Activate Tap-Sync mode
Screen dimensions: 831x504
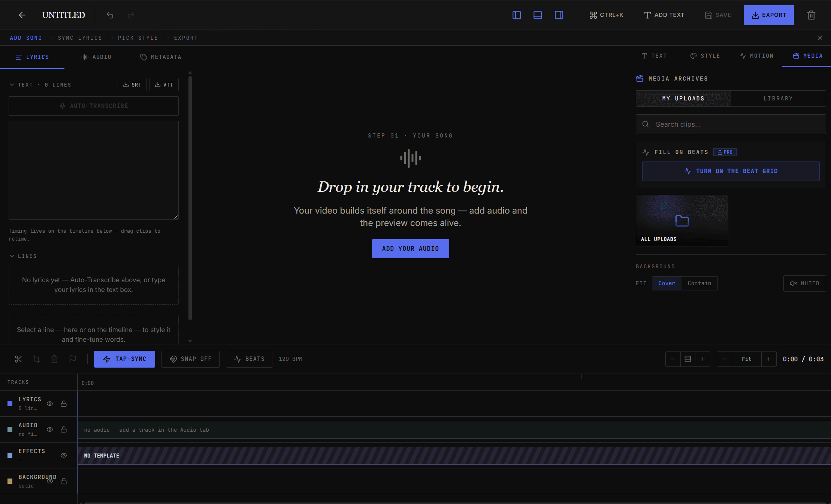tap(124, 359)
